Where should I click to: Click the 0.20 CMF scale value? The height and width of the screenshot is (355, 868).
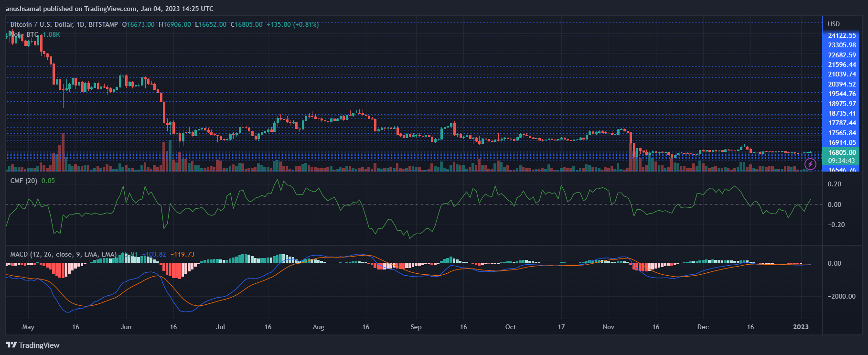(834, 184)
